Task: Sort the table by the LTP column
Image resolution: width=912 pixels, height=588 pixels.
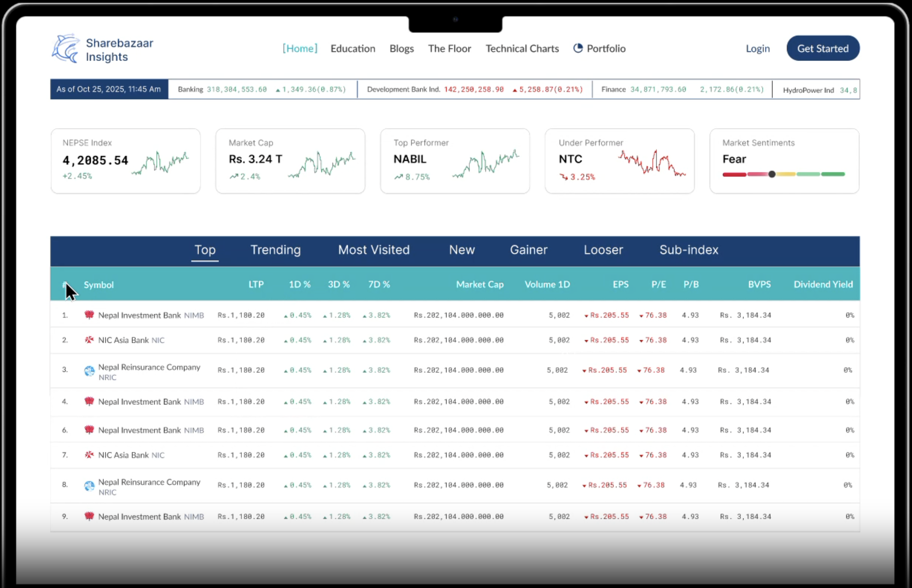Action: pos(256,284)
